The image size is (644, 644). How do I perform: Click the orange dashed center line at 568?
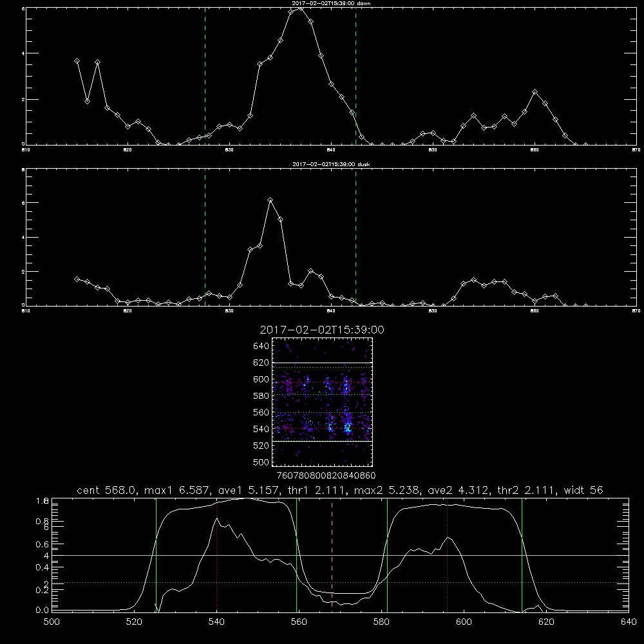click(332, 554)
